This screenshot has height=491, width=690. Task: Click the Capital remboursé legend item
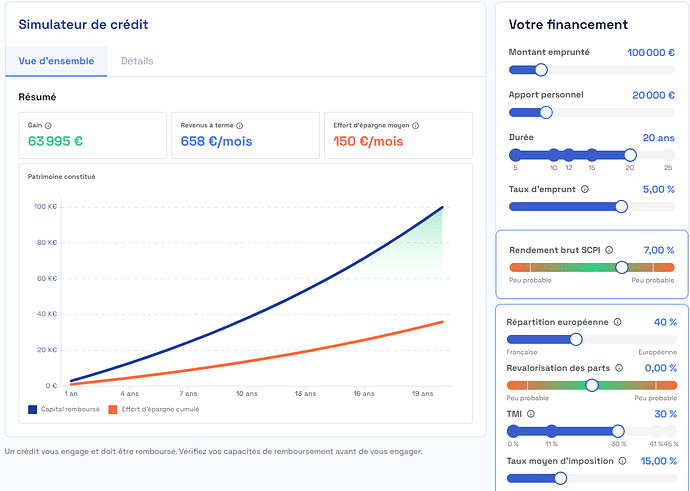(64, 410)
